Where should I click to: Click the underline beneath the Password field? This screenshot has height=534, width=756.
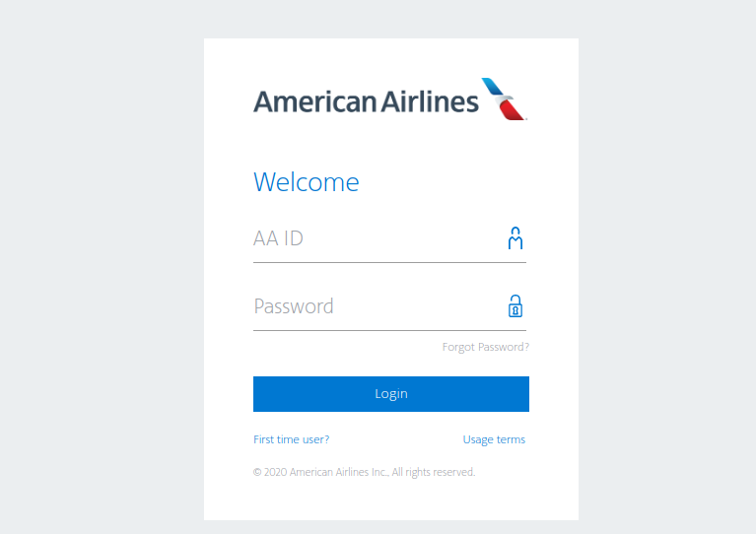tap(389, 331)
